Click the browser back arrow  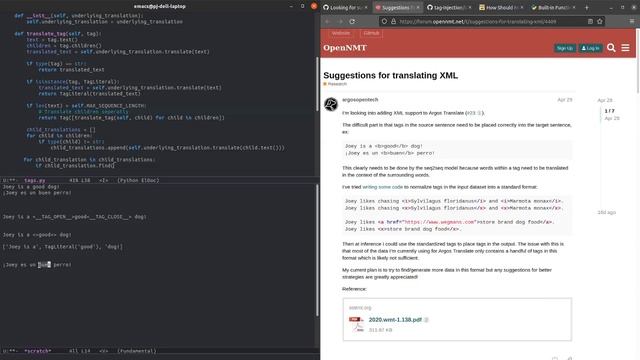[328, 21]
